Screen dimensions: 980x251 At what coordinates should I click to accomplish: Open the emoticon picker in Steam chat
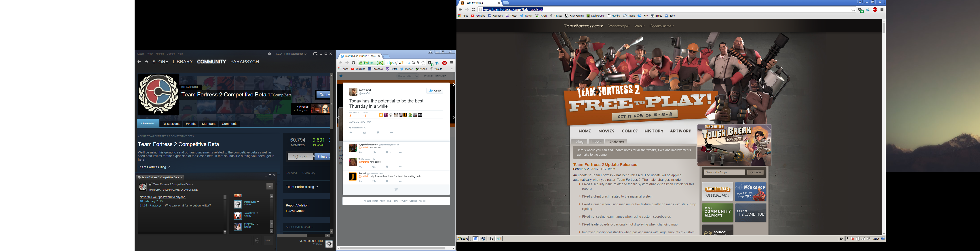(258, 240)
